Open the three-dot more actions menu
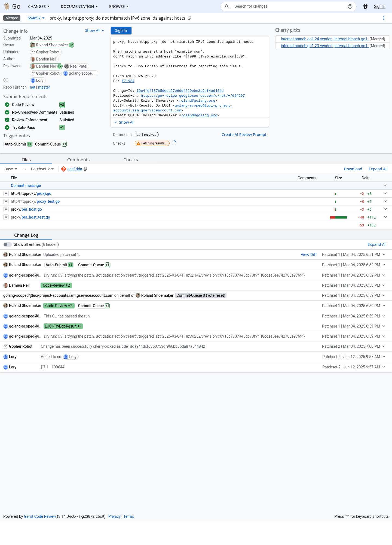Screen dimensions: 392x545 (384, 18)
